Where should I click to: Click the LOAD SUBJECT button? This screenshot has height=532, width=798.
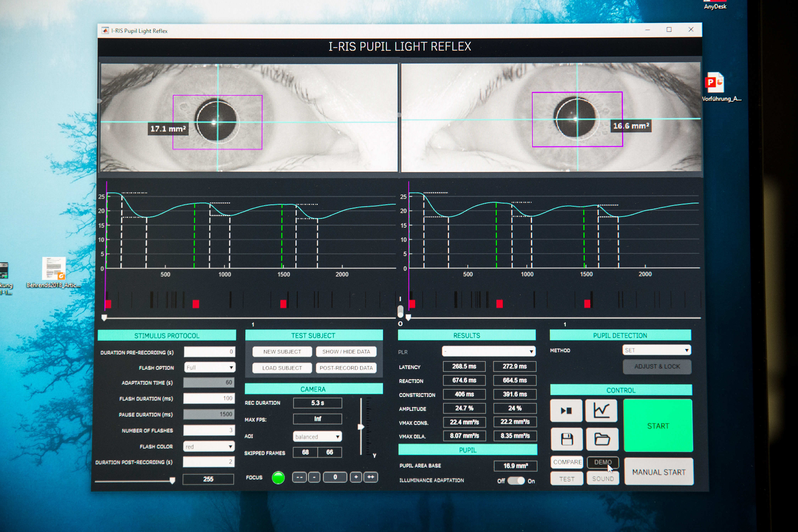282,368
